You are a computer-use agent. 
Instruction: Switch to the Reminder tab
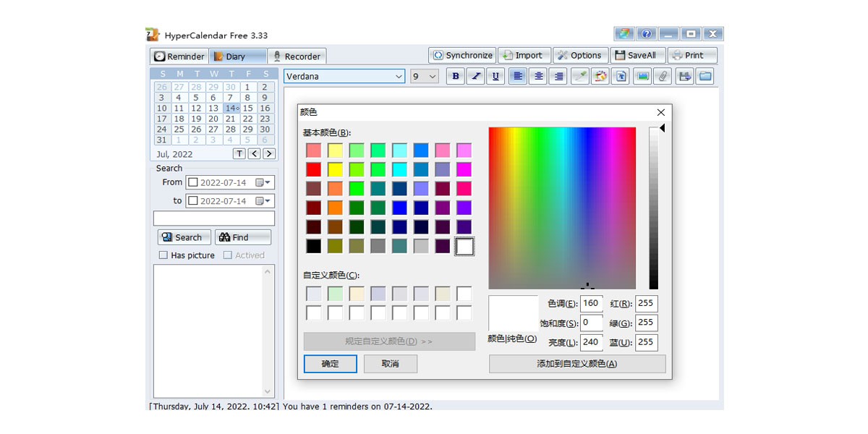[179, 56]
